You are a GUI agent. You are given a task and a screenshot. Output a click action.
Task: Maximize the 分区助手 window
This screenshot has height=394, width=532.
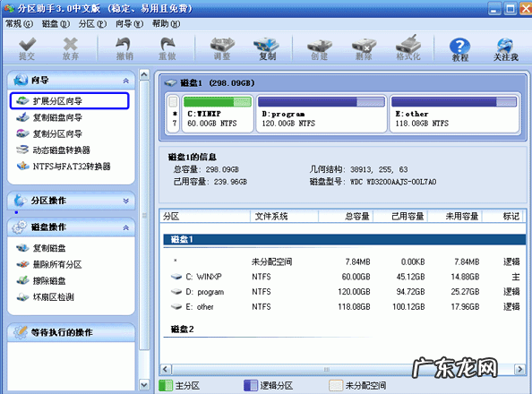pos(510,8)
